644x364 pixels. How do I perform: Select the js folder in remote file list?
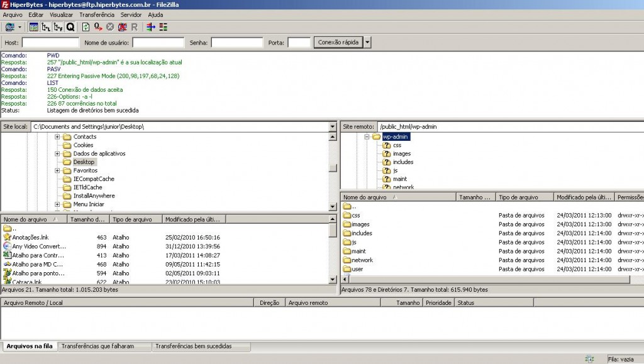pyautogui.click(x=354, y=242)
